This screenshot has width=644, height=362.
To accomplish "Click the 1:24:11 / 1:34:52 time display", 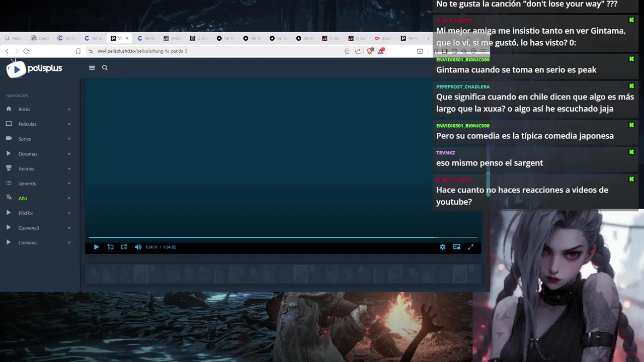I will point(160,247).
